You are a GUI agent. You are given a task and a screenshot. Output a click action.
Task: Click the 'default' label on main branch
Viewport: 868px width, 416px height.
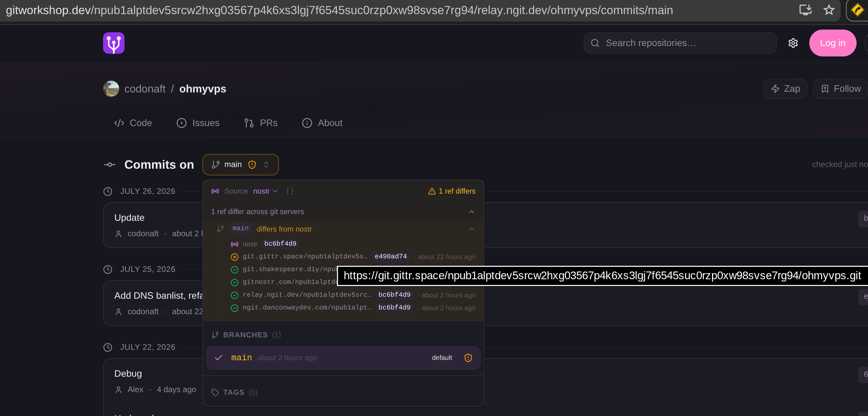coord(442,358)
